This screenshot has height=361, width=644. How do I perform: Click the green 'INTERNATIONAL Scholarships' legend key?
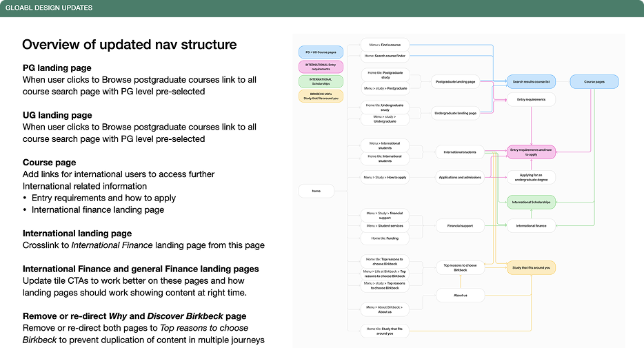(321, 81)
